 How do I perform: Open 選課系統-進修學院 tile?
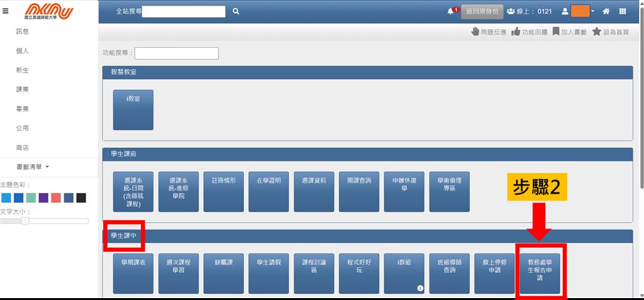coord(178,192)
